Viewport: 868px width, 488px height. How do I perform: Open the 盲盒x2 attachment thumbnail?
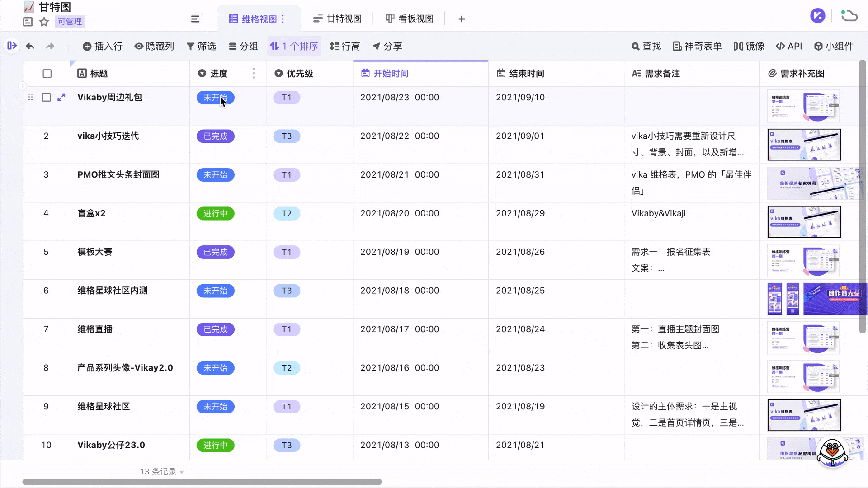coord(804,221)
